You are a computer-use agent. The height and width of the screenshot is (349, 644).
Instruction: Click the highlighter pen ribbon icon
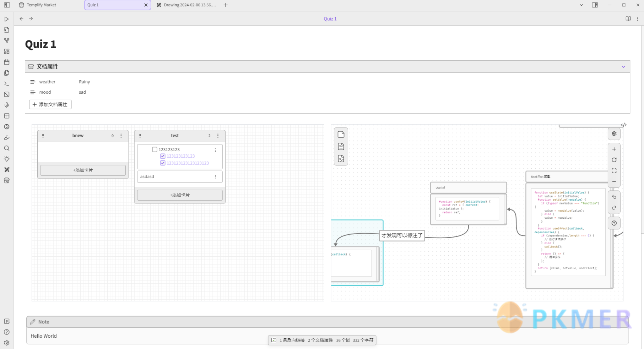click(7, 137)
